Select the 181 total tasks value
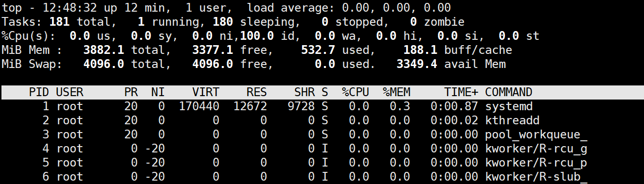The width and height of the screenshot is (644, 184). pos(59,22)
